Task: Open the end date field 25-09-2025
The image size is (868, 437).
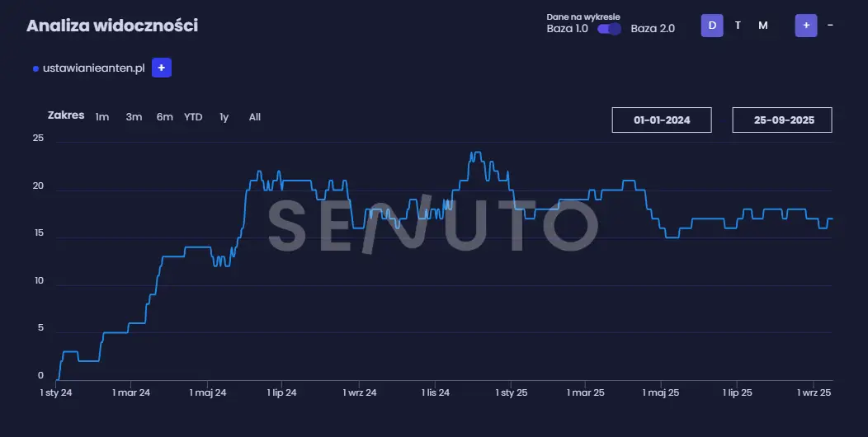Action: (782, 120)
